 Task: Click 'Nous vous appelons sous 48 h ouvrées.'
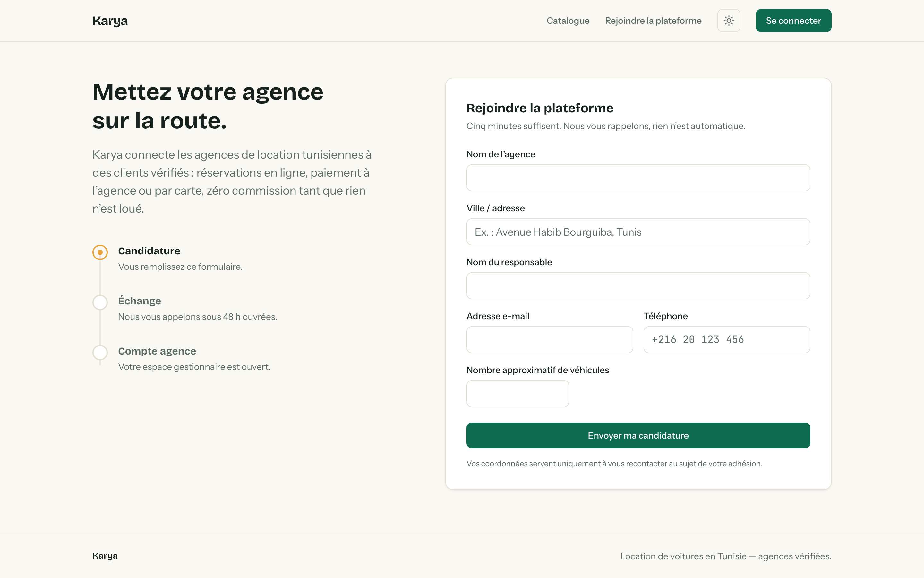click(197, 317)
